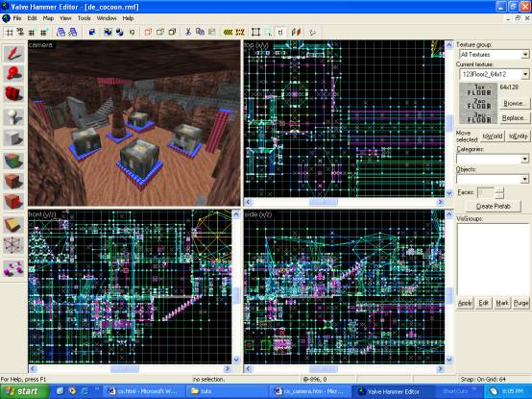The image size is (532, 399).
Task: Click the Show all hidden objects icon
Action: tap(172, 33)
